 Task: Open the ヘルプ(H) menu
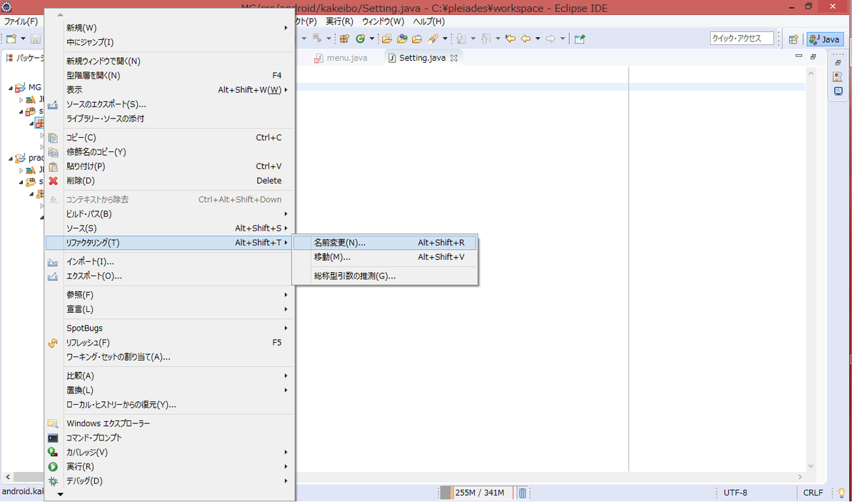coord(428,21)
